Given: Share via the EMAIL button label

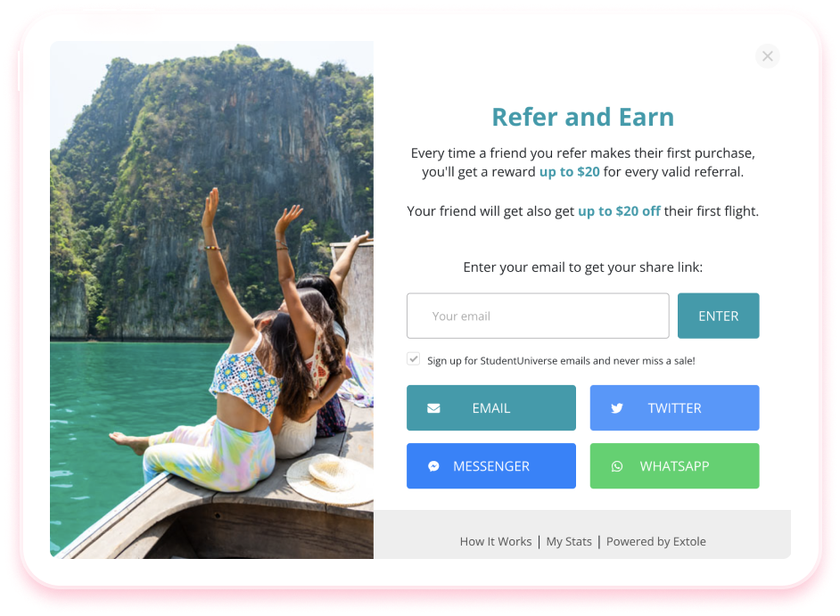Looking at the screenshot, I should 490,408.
